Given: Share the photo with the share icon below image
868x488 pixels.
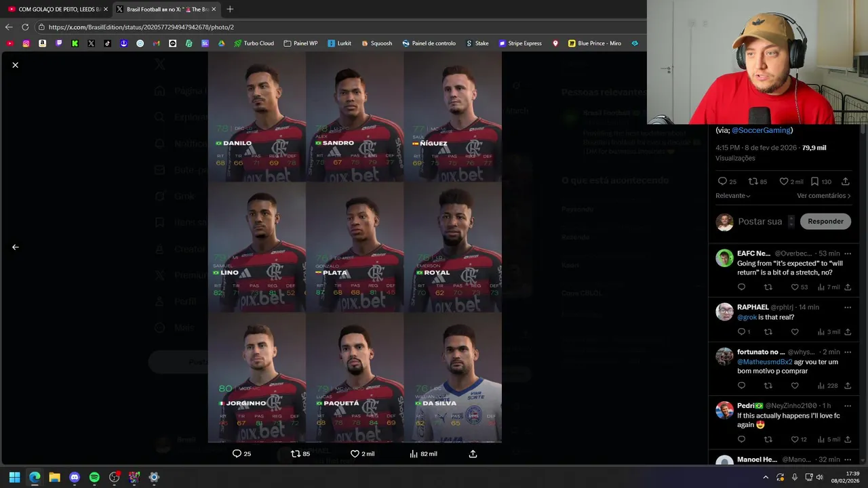Looking at the screenshot, I should point(473,453).
